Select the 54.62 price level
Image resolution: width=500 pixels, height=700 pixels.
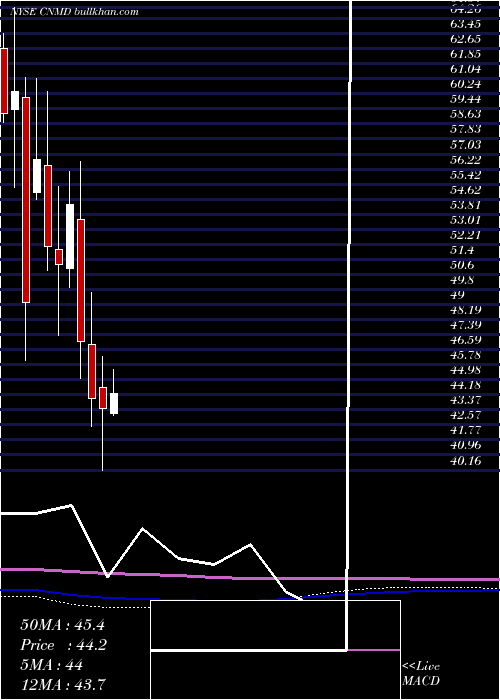[x=466, y=189]
